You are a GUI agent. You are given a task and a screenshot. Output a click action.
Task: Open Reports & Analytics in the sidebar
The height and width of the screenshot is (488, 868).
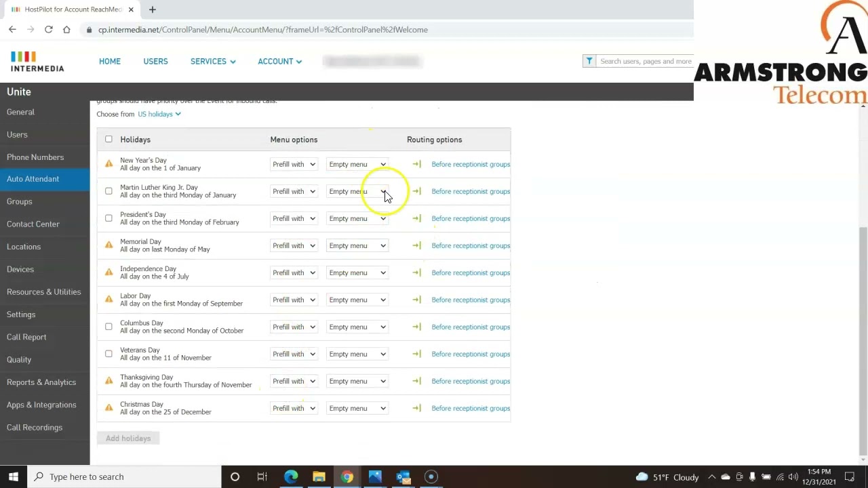click(x=41, y=382)
